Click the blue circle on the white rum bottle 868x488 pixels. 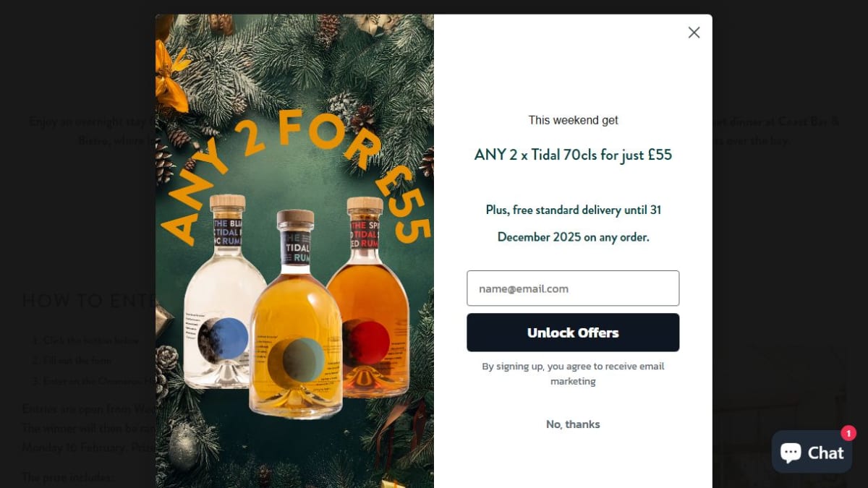coord(224,340)
